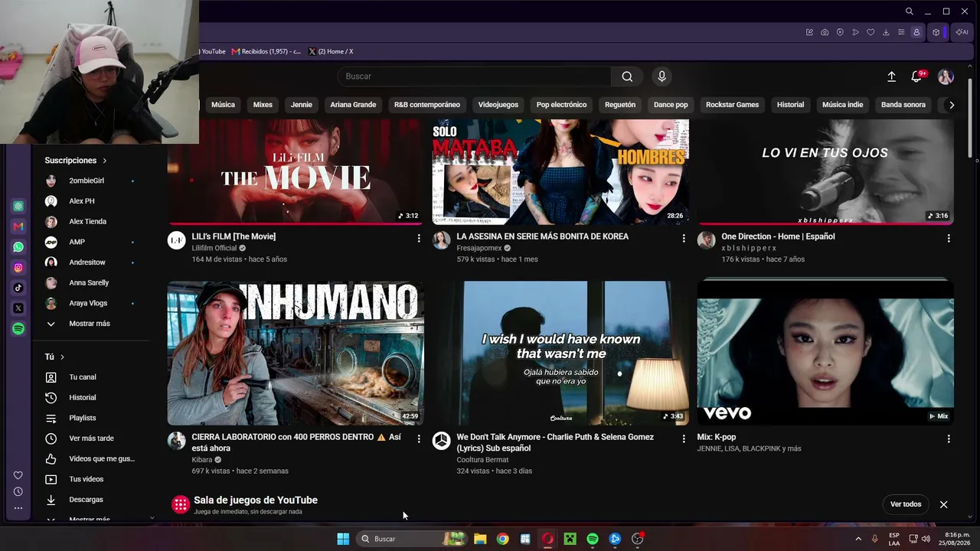Open Opera easy setup sliders icon
The width and height of the screenshot is (980, 551).
[x=901, y=32]
